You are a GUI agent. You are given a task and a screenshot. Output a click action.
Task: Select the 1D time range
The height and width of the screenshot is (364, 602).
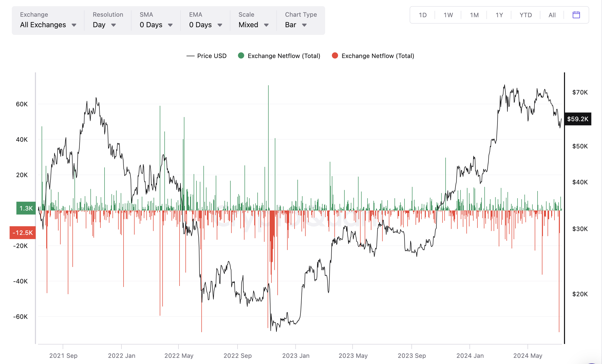[x=422, y=15]
